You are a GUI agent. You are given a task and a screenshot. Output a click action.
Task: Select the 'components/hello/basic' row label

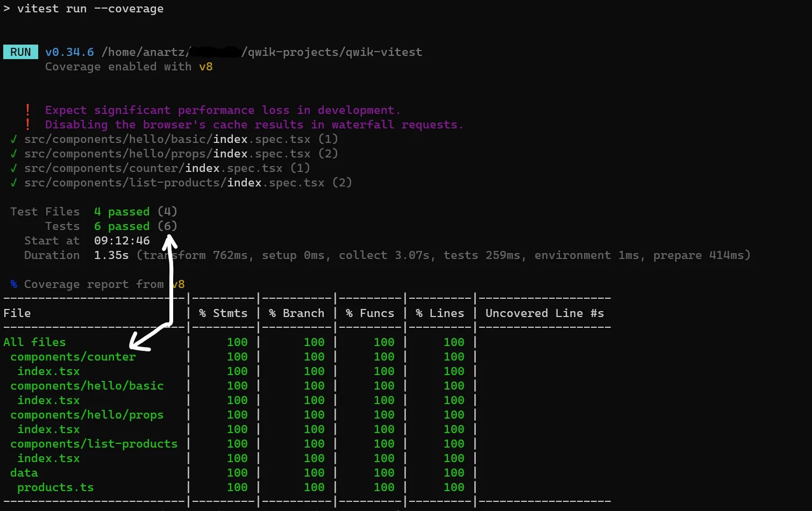point(87,386)
